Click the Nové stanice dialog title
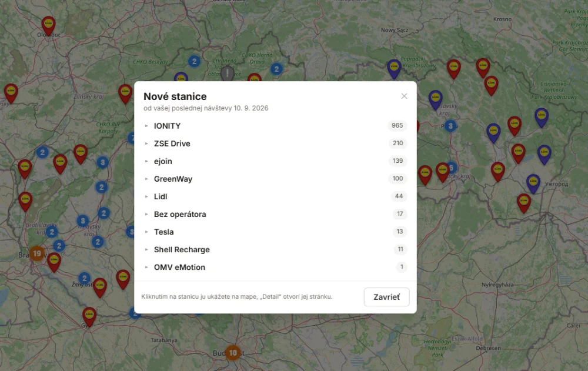The height and width of the screenshot is (371, 588). 175,96
